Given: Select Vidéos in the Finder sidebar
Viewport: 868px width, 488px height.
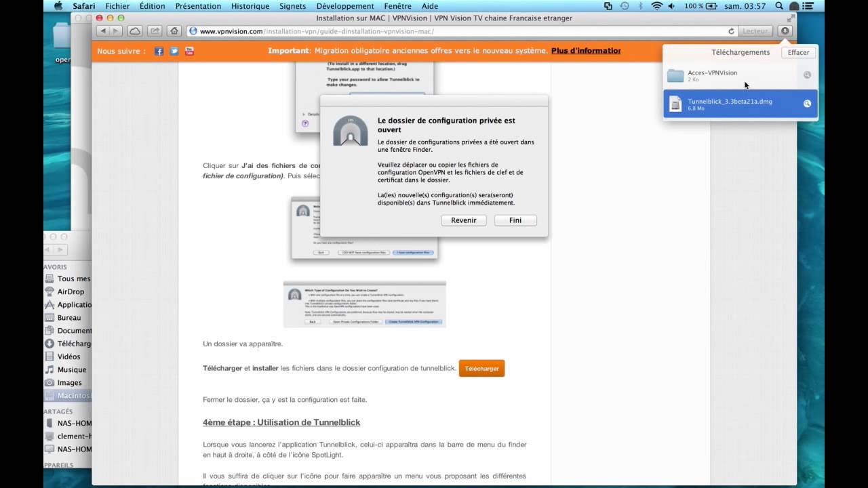Looking at the screenshot, I should [x=68, y=357].
